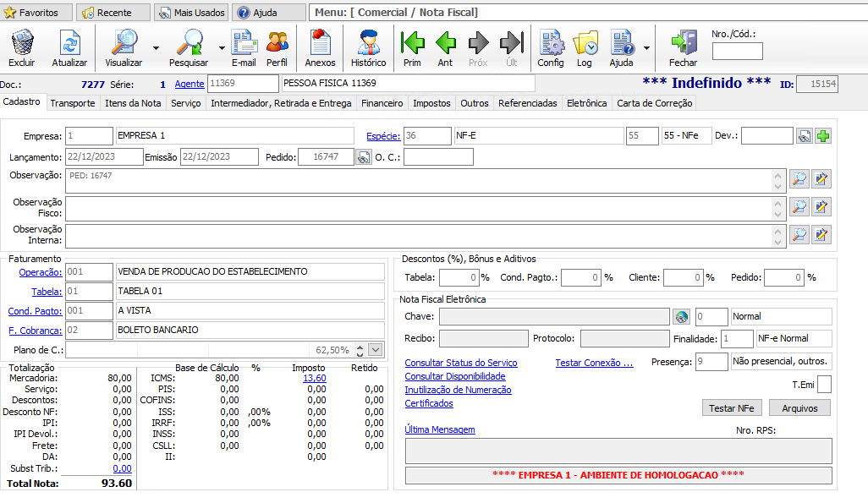868x503 pixels.
Task: Switch to the Eletrônica tab
Action: click(x=587, y=103)
